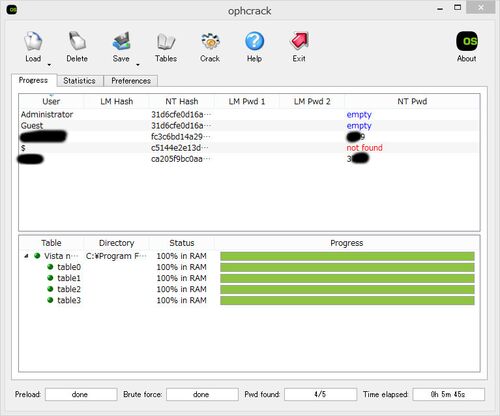Viewport: 500px width, 416px height.
Task: Click the Progress column header in tables
Action: pyautogui.click(x=347, y=243)
